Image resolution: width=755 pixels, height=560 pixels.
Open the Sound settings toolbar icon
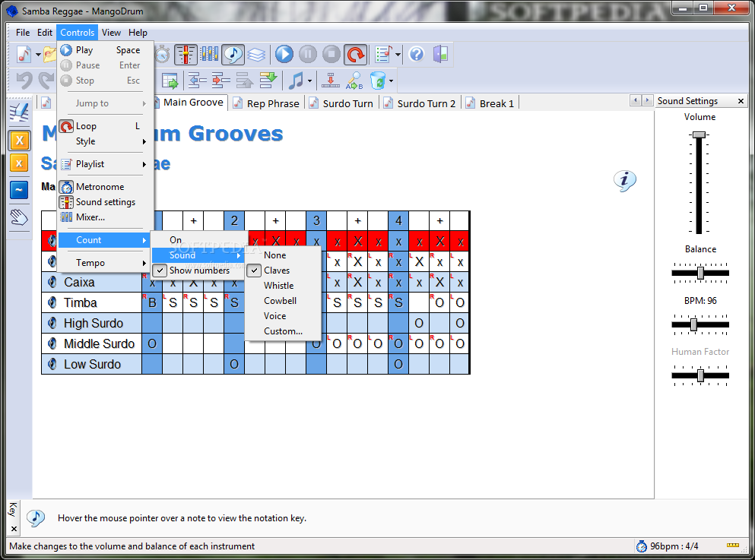tap(186, 55)
